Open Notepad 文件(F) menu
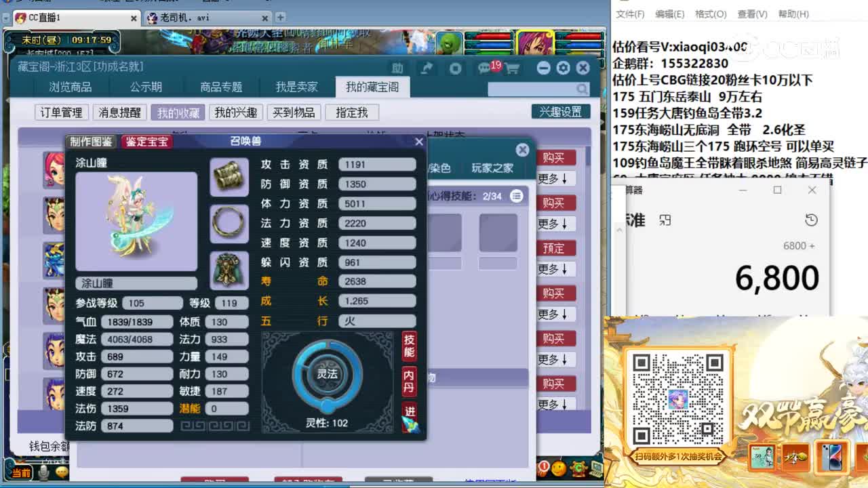 [630, 14]
